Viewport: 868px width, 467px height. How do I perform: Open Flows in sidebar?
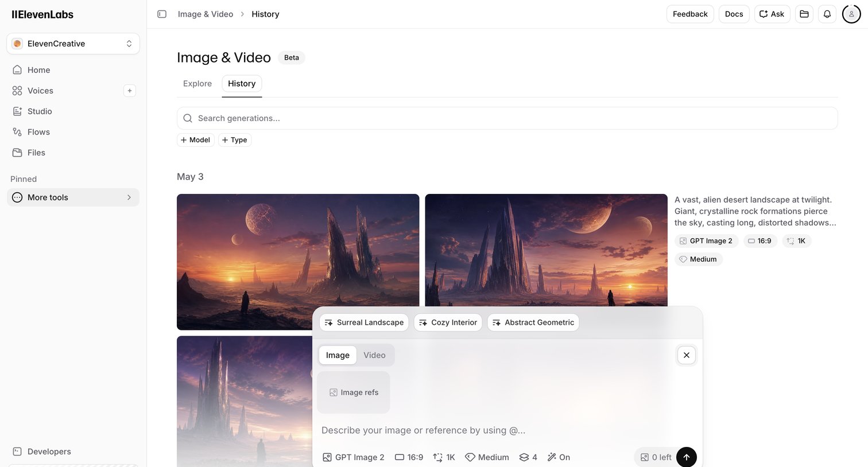[x=73, y=132]
